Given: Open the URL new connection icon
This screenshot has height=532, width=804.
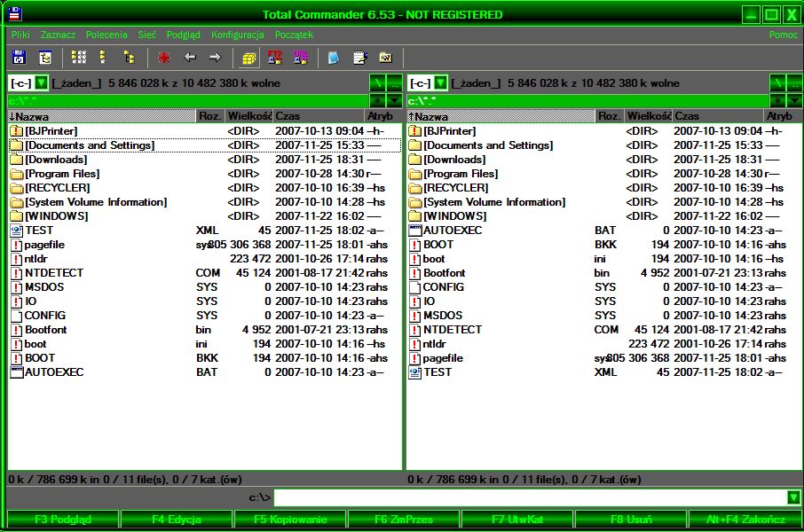Looking at the screenshot, I should 301,58.
